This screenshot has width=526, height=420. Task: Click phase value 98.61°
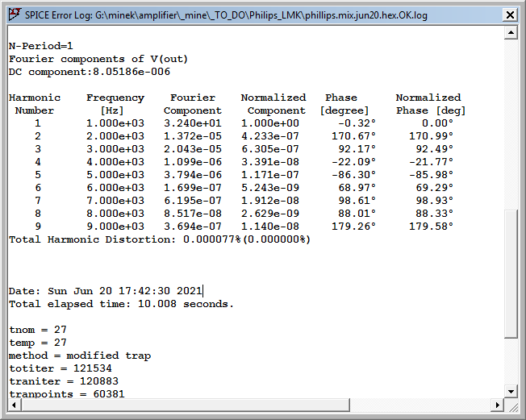pyautogui.click(x=357, y=201)
